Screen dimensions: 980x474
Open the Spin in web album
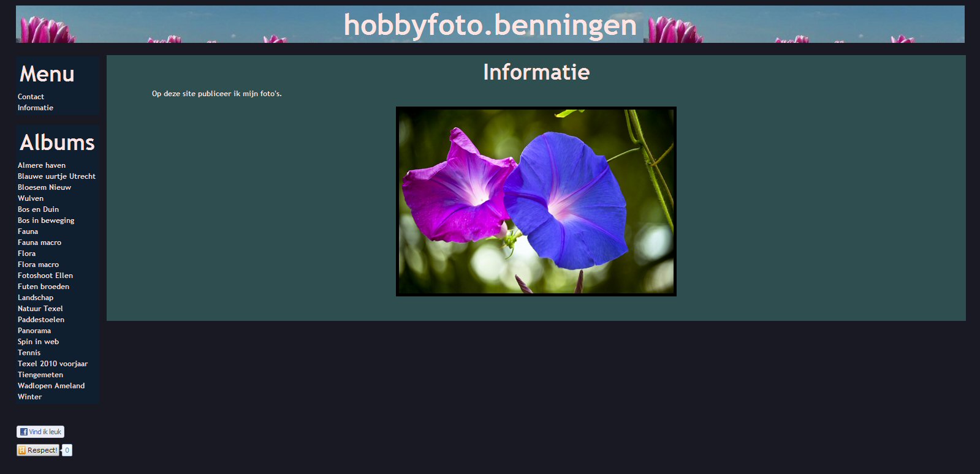tap(38, 342)
